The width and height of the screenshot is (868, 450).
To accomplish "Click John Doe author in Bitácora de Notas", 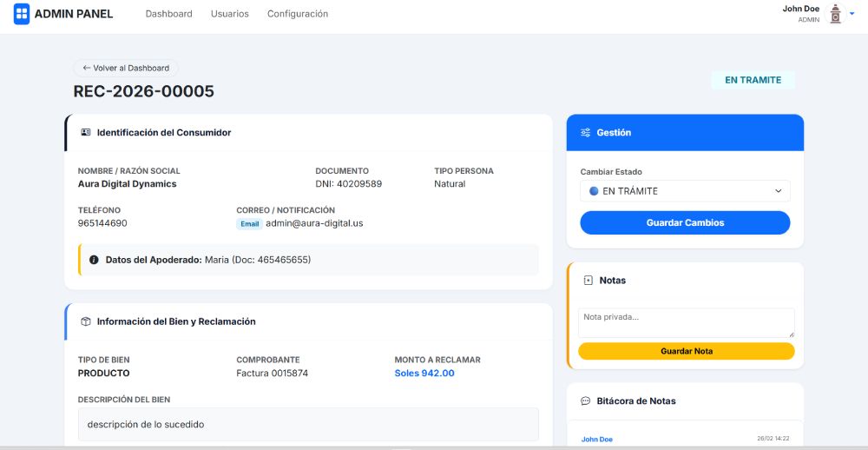I will coord(597,440).
